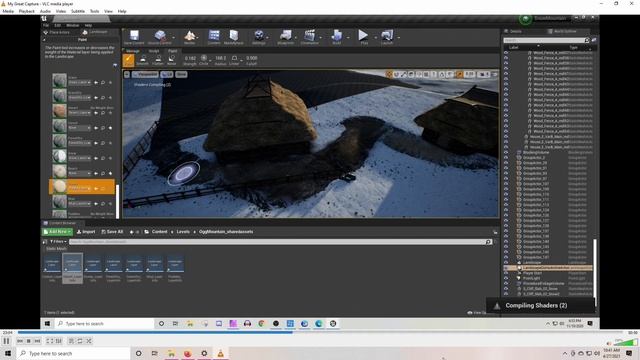Open the VLC Media menu
The image size is (640, 360).
(8, 11)
